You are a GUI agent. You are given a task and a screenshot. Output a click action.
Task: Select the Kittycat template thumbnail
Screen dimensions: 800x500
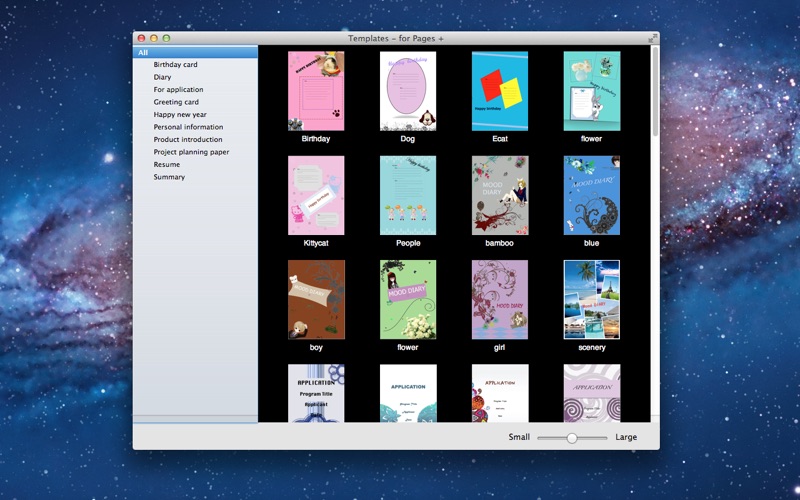click(x=316, y=195)
